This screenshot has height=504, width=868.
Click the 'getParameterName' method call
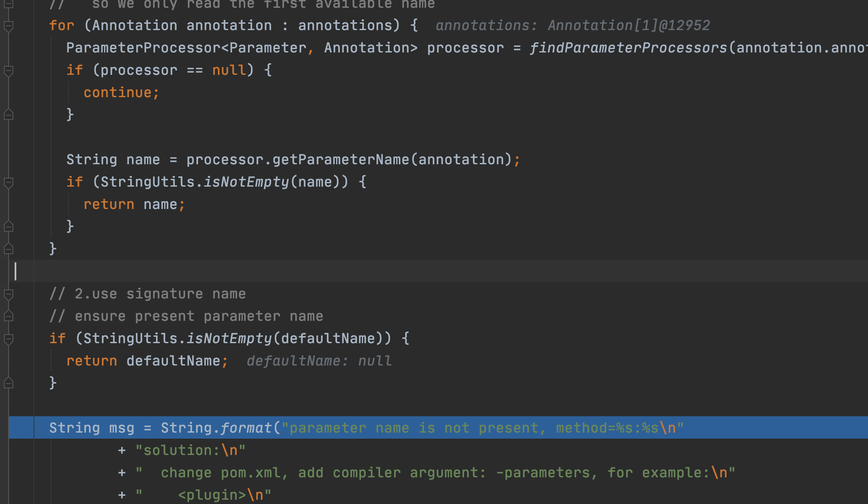(341, 160)
